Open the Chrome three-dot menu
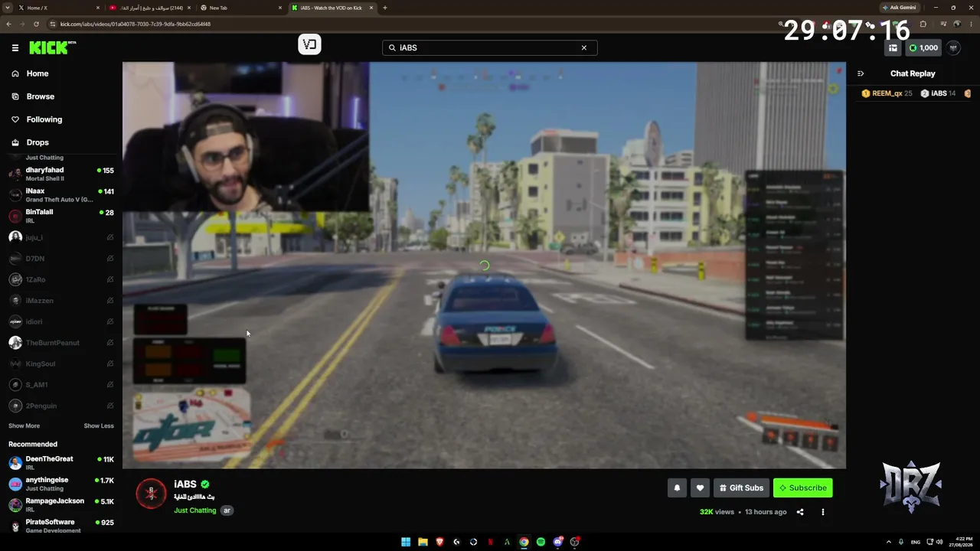The width and height of the screenshot is (980, 551). pyautogui.click(x=971, y=24)
